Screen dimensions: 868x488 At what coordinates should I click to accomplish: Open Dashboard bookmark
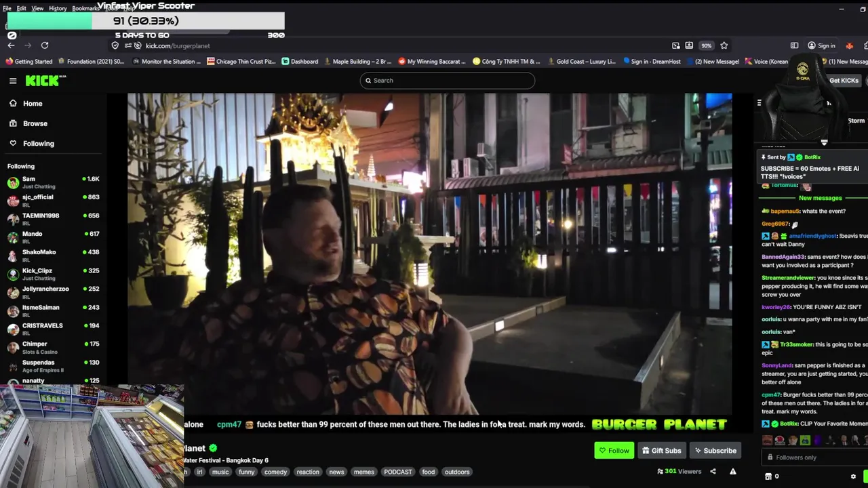point(300,62)
